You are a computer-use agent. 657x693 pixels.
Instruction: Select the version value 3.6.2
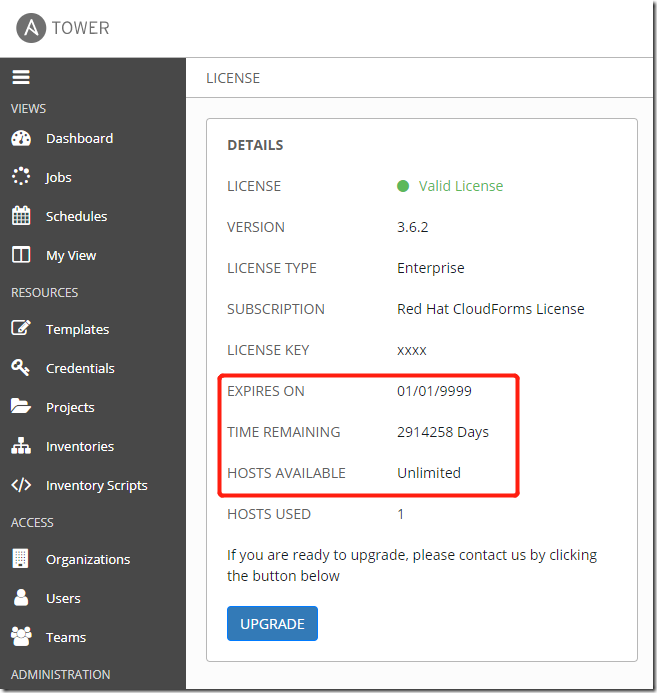point(413,227)
